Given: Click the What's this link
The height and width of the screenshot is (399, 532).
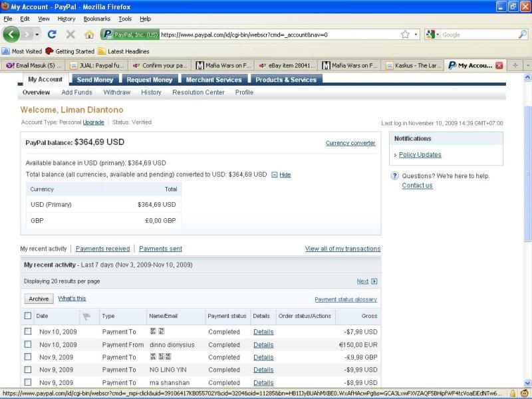Looking at the screenshot, I should [72, 298].
